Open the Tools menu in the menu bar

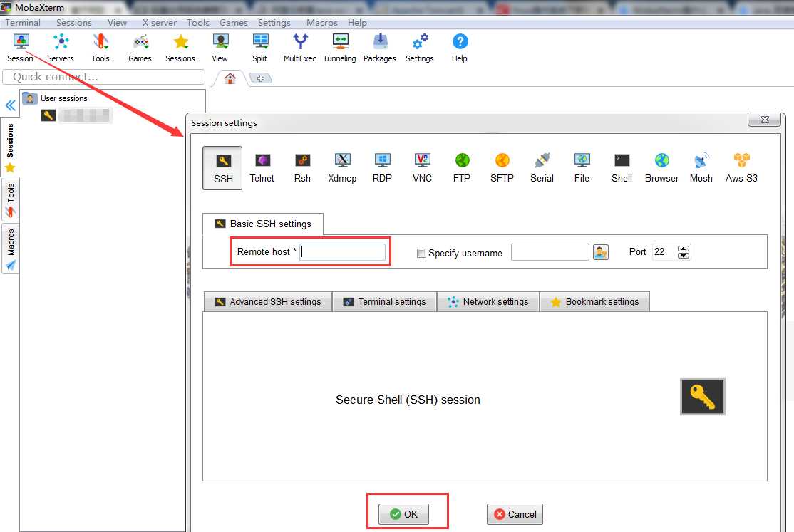pos(198,23)
